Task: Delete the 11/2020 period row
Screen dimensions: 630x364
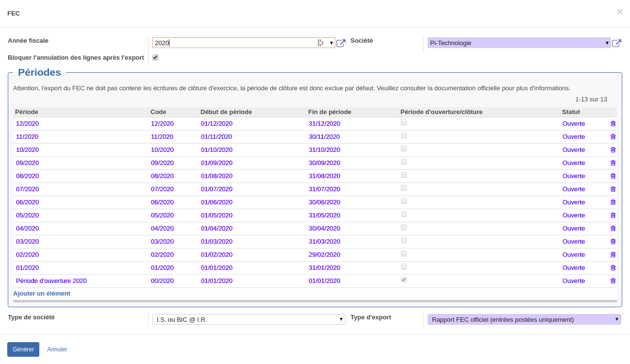Action: 613,137
